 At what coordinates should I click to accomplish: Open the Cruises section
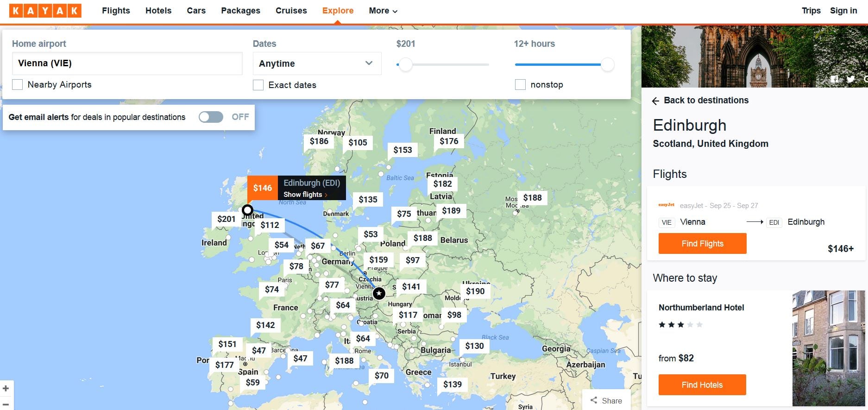point(291,11)
